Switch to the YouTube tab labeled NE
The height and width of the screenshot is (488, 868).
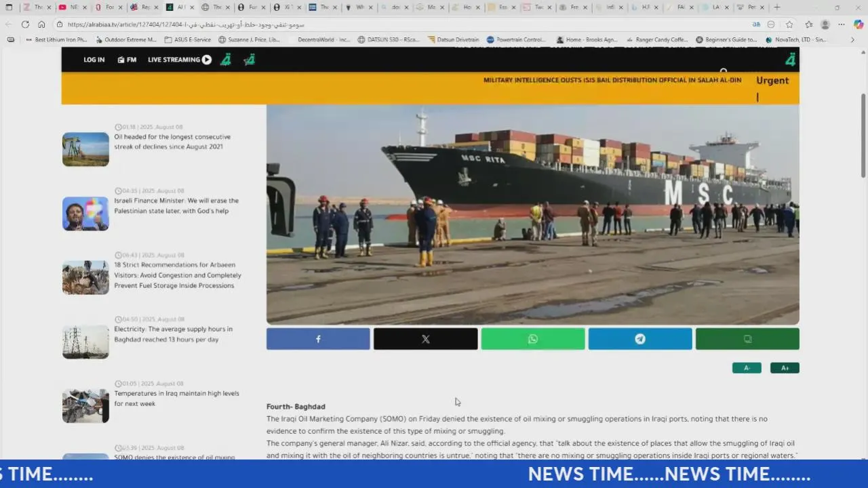click(x=71, y=7)
